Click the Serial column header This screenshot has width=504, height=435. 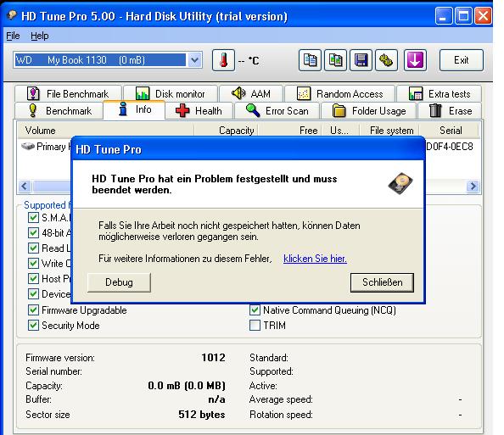coord(449,131)
